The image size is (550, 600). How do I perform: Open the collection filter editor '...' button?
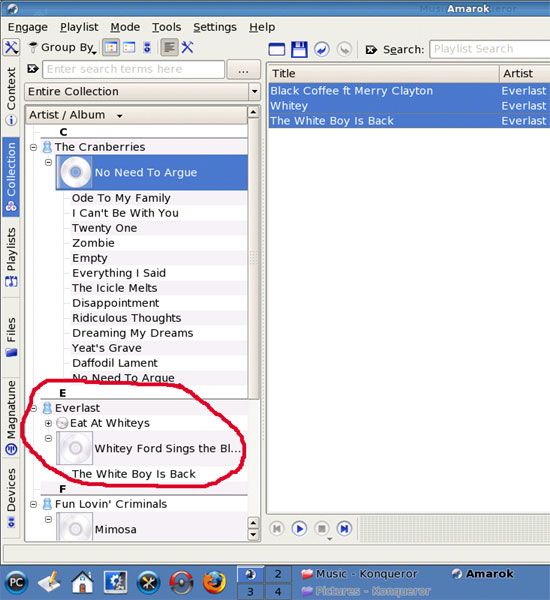click(243, 69)
